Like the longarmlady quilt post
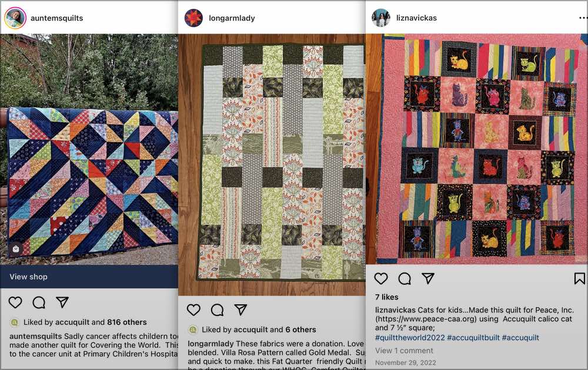 193,310
